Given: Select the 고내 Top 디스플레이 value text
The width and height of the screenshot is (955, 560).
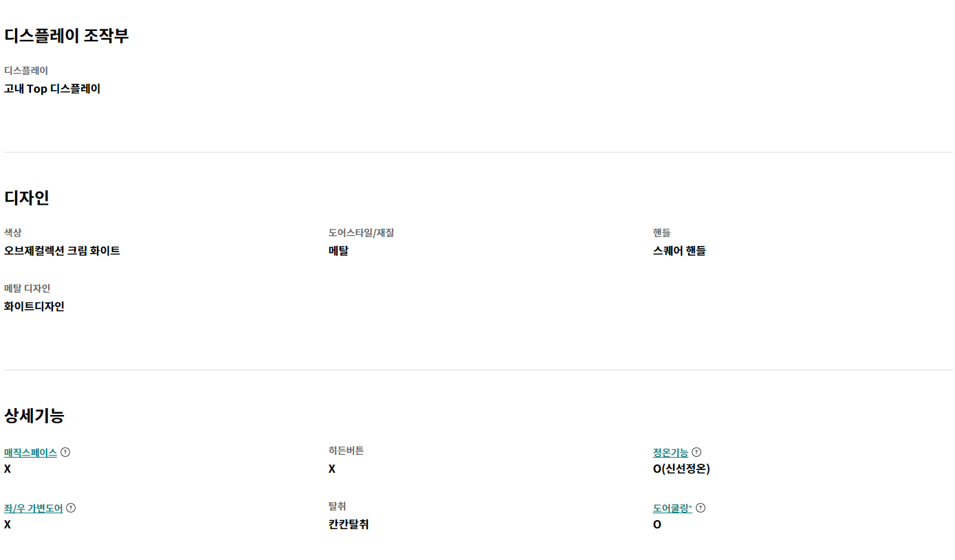Looking at the screenshot, I should (52, 89).
